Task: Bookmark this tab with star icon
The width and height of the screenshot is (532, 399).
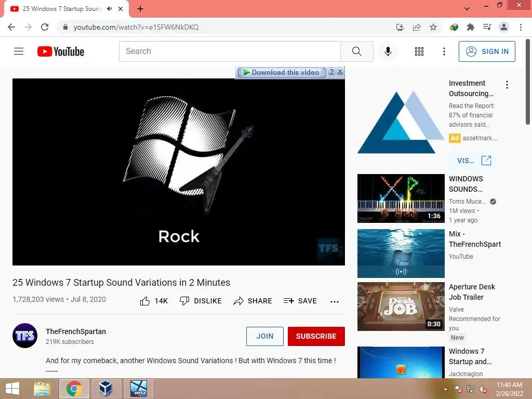Action: pos(433,27)
